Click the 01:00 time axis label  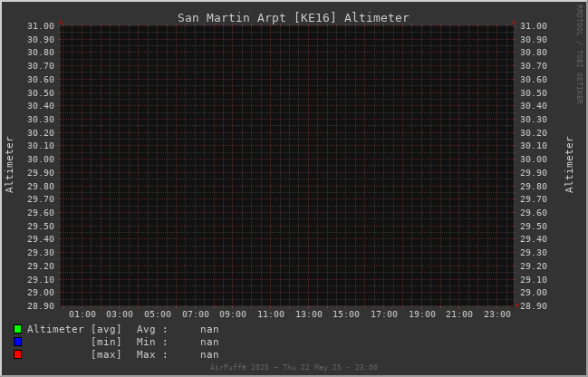(82, 314)
